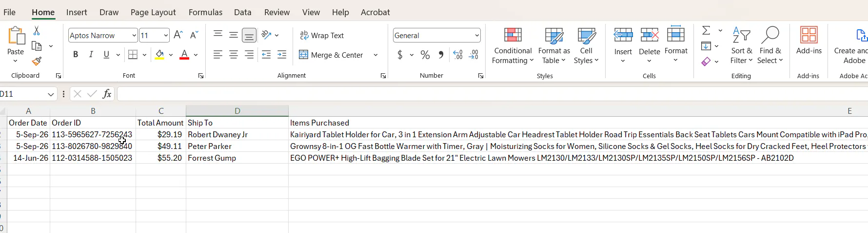Switch to the Formulas tab
The height and width of the screenshot is (233, 868).
205,12
